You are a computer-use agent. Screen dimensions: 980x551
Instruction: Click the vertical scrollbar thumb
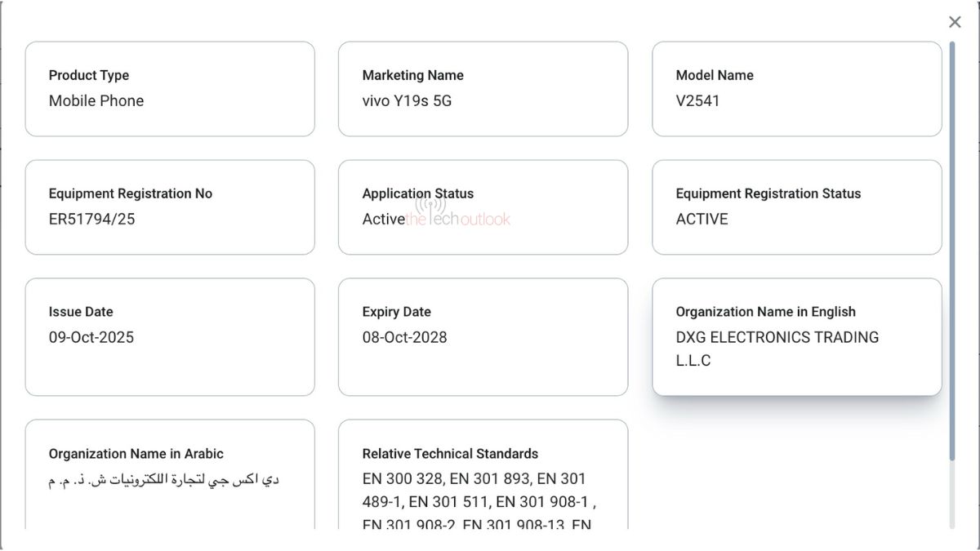click(x=952, y=249)
